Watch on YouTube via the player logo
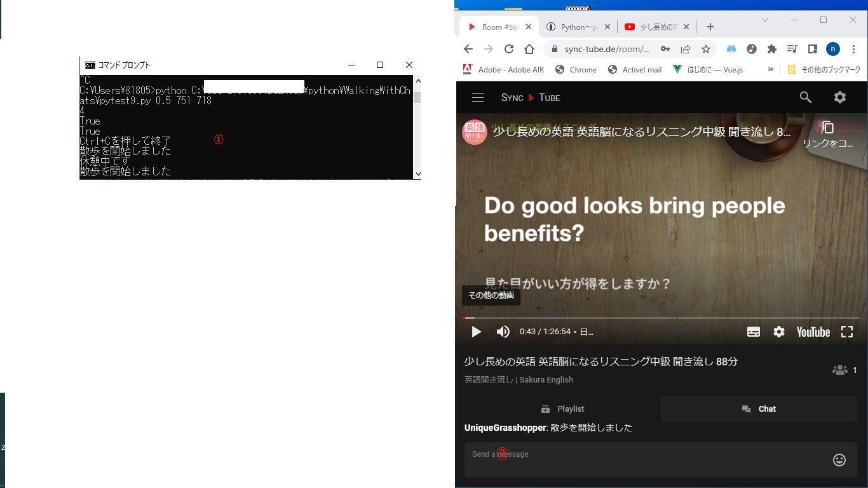 click(x=813, y=332)
